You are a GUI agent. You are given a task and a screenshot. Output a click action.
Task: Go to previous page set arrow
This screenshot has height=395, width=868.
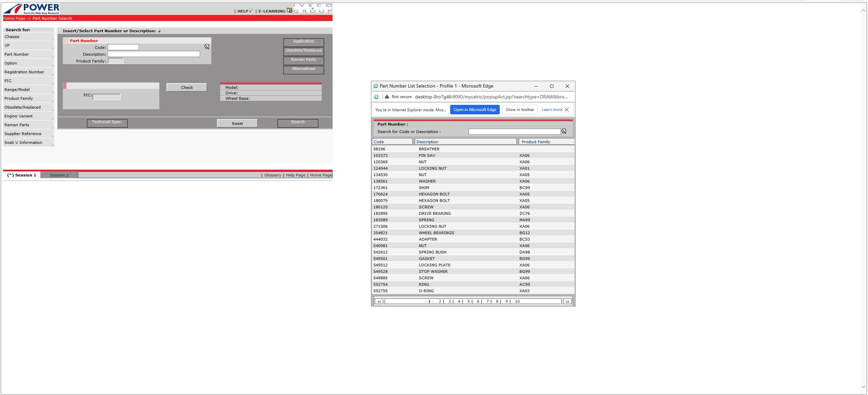click(x=379, y=301)
